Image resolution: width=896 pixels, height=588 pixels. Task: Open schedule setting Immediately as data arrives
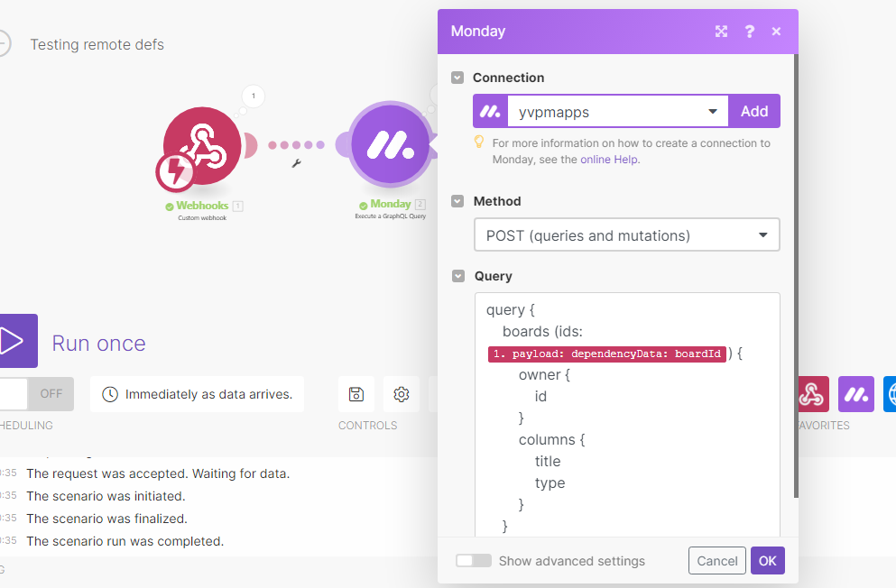tap(197, 394)
